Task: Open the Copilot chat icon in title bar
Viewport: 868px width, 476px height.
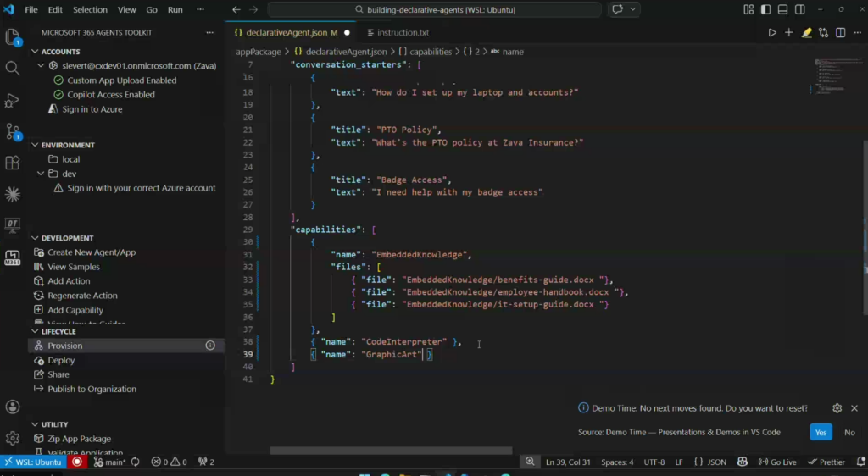Action: click(x=617, y=10)
